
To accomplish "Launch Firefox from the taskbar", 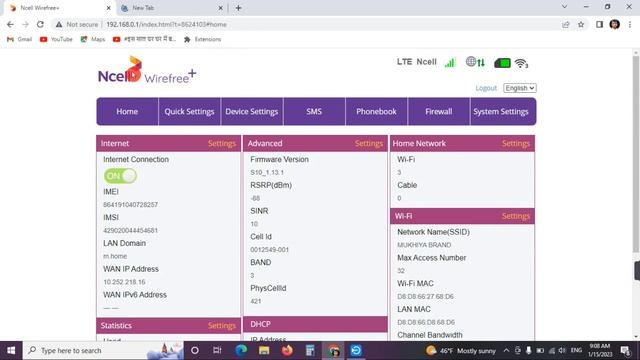I will [287, 351].
